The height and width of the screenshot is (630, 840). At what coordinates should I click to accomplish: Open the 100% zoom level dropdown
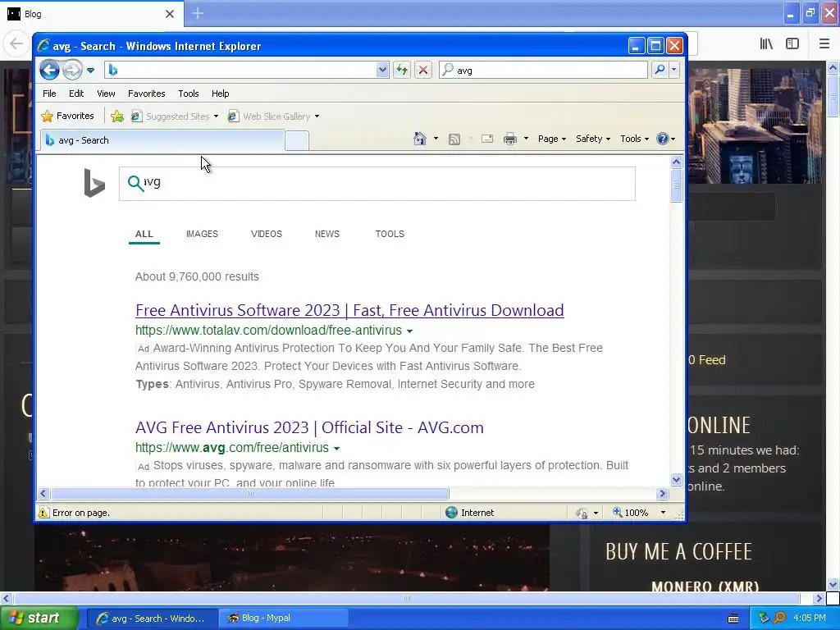point(663,513)
